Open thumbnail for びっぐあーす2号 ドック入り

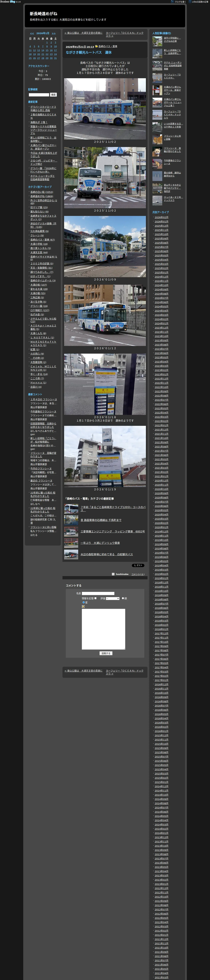coord(157,200)
